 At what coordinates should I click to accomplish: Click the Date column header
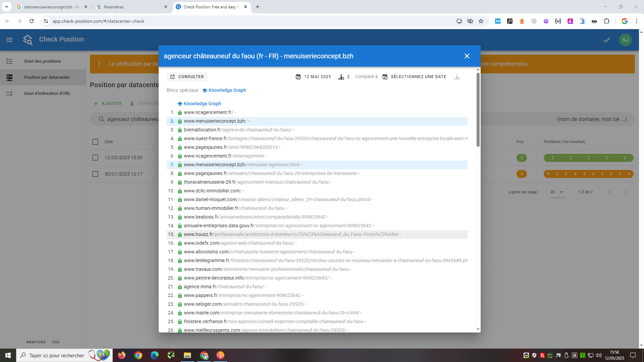click(x=109, y=142)
